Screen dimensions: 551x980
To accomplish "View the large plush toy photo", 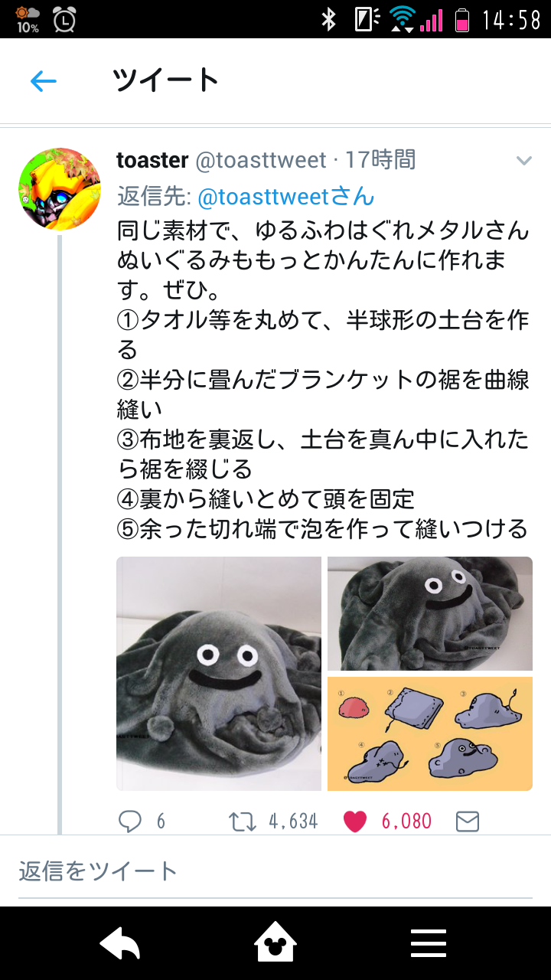I will coord(219,674).
